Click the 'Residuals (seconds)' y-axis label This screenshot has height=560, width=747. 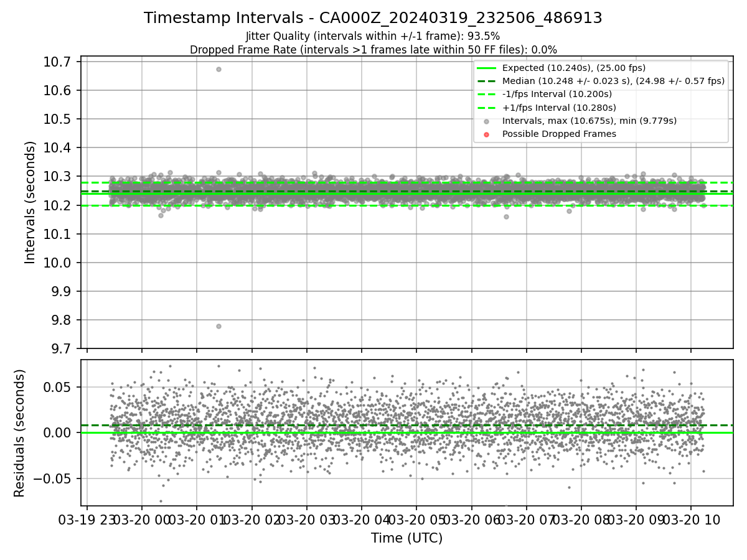pos(19,433)
